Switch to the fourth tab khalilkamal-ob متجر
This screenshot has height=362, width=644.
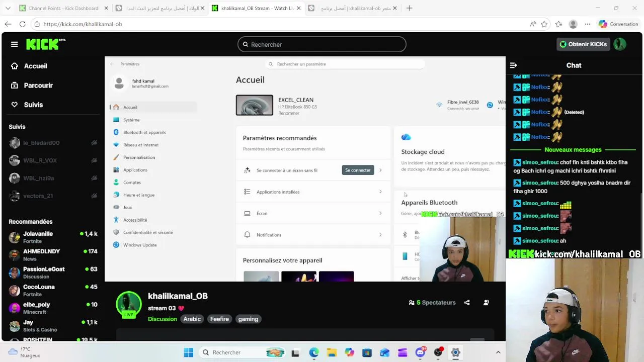click(x=352, y=8)
